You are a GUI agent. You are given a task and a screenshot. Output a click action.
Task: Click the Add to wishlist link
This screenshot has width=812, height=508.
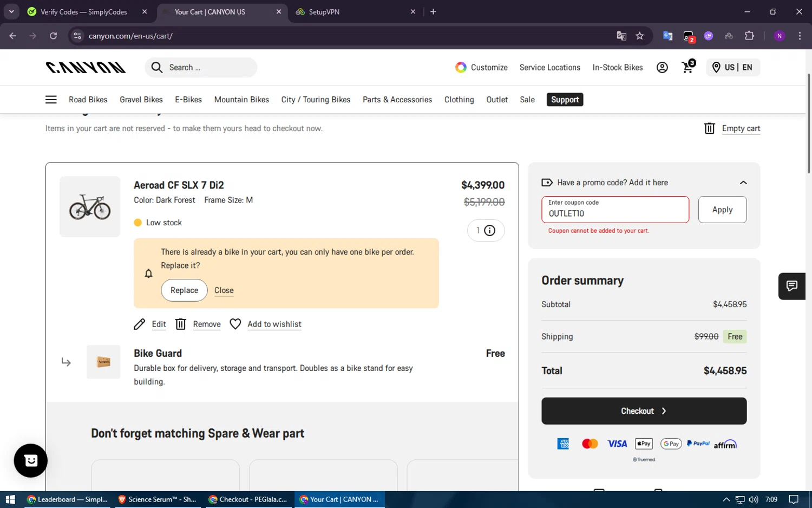click(x=274, y=324)
